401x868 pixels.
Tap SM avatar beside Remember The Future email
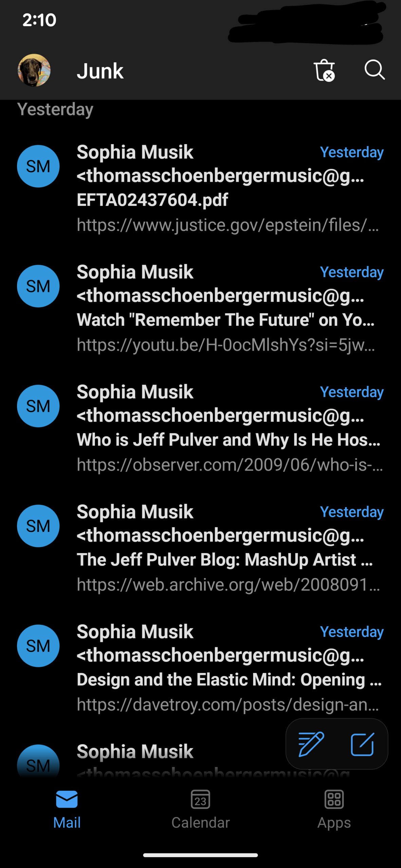click(x=38, y=286)
